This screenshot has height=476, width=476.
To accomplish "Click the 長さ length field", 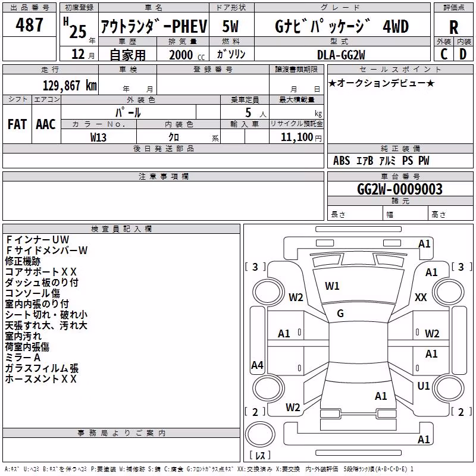I will (355, 214).
